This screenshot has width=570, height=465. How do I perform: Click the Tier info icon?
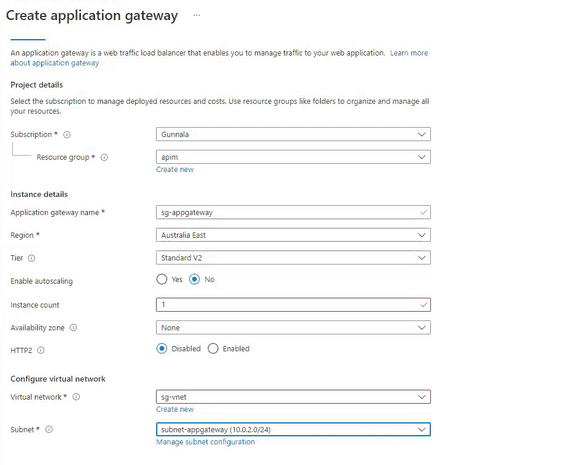(x=32, y=258)
